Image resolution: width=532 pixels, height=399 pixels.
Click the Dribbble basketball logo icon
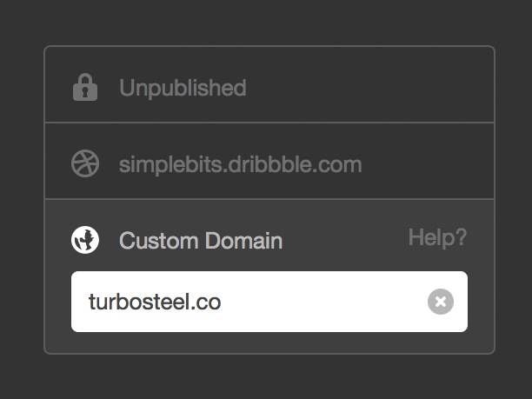[x=85, y=163]
